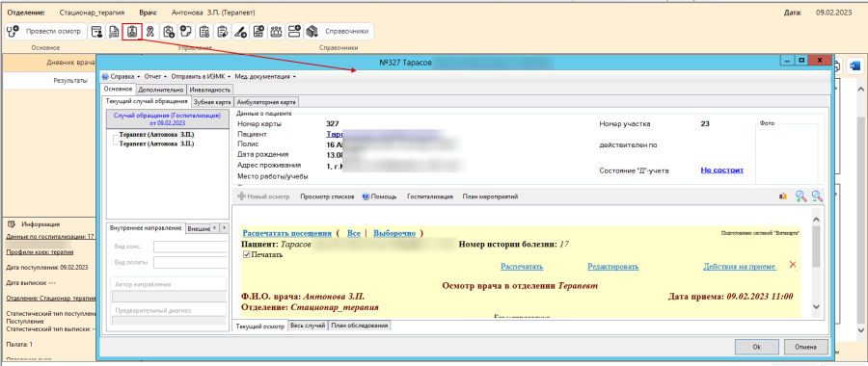Click Просмотр списков in exam toolbar
The image size is (868, 366).
pos(327,196)
